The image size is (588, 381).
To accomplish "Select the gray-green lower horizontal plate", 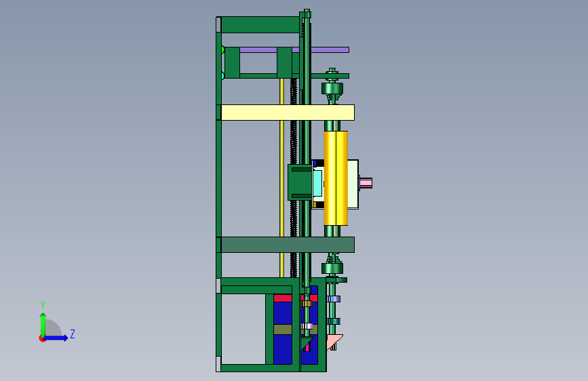I will coord(288,245).
